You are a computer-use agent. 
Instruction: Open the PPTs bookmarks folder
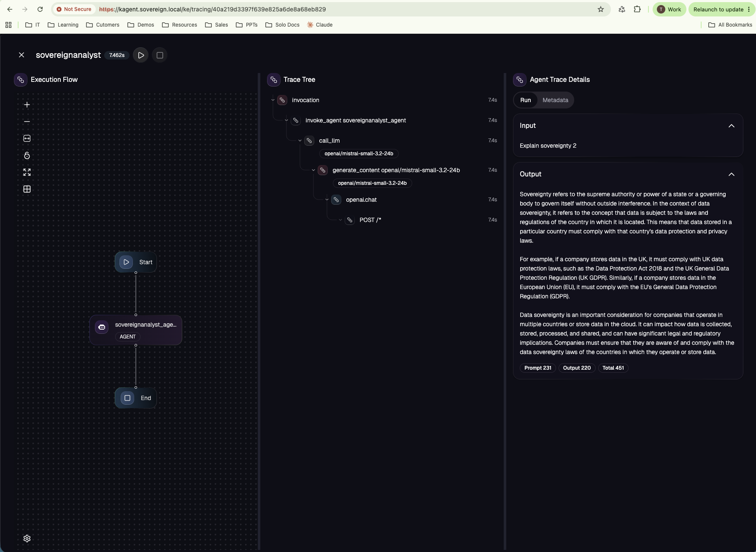point(247,25)
